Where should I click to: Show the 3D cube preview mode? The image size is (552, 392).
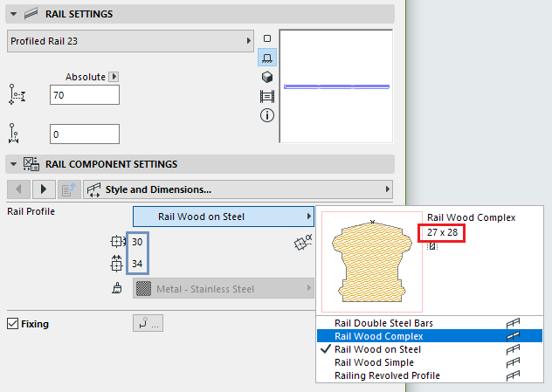(x=267, y=77)
